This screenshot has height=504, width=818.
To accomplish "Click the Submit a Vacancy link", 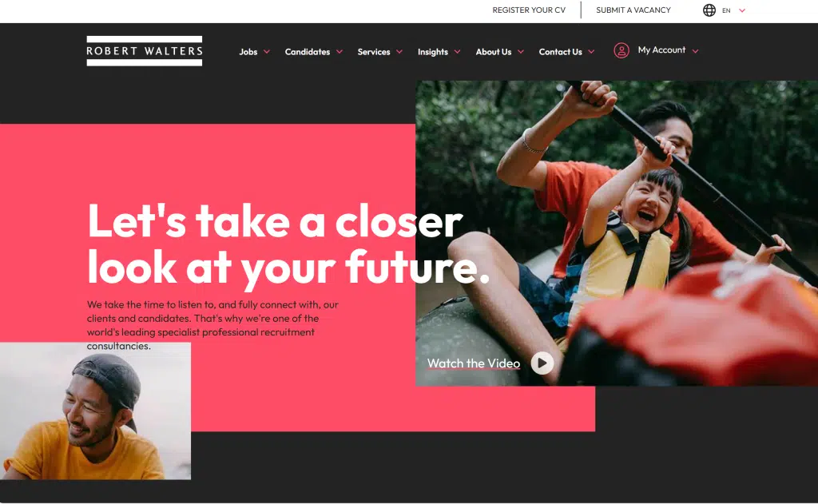I will pos(633,10).
